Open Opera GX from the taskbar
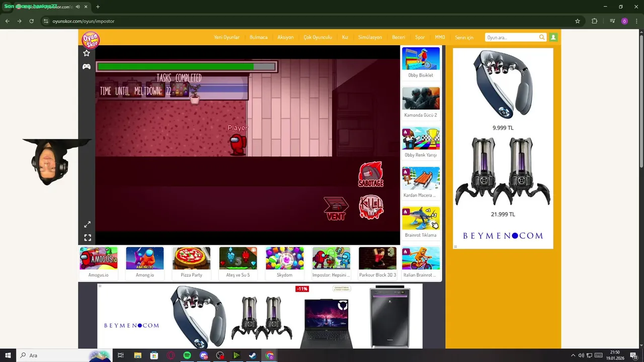Image resolution: width=644 pixels, height=362 pixels. click(171, 355)
